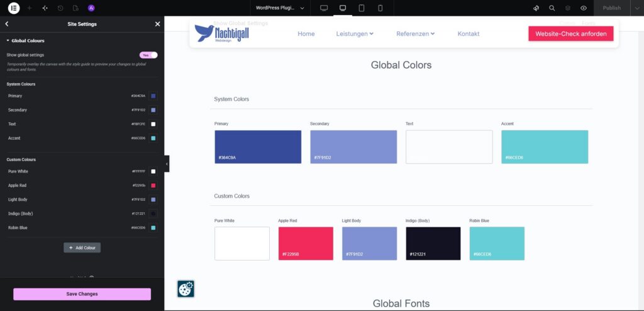Go back from Site Settings
644x311 pixels.
pyautogui.click(x=6, y=24)
